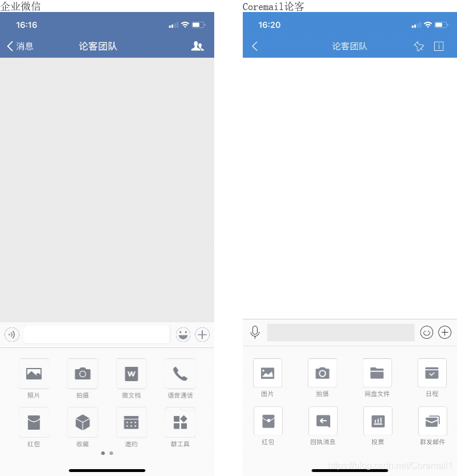Tap the voice input icon in 企业微信
Image resolution: width=457 pixels, height=476 pixels.
pyautogui.click(x=12, y=334)
